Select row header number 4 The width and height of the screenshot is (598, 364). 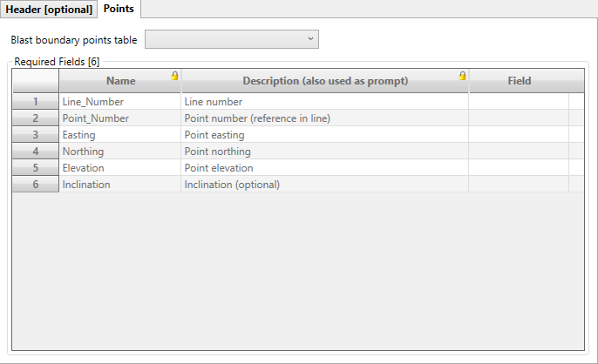click(x=35, y=152)
